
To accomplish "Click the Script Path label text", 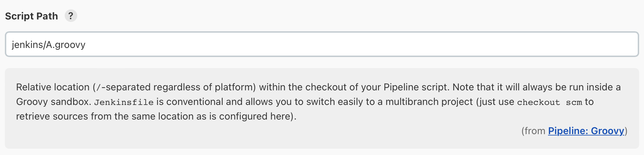I will (31, 16).
